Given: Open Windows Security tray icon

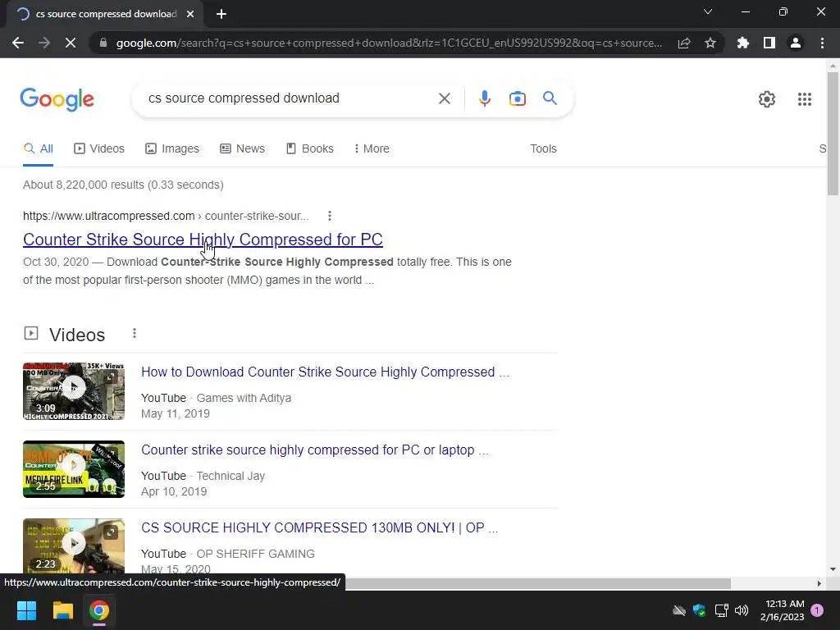Looking at the screenshot, I should click(699, 610).
